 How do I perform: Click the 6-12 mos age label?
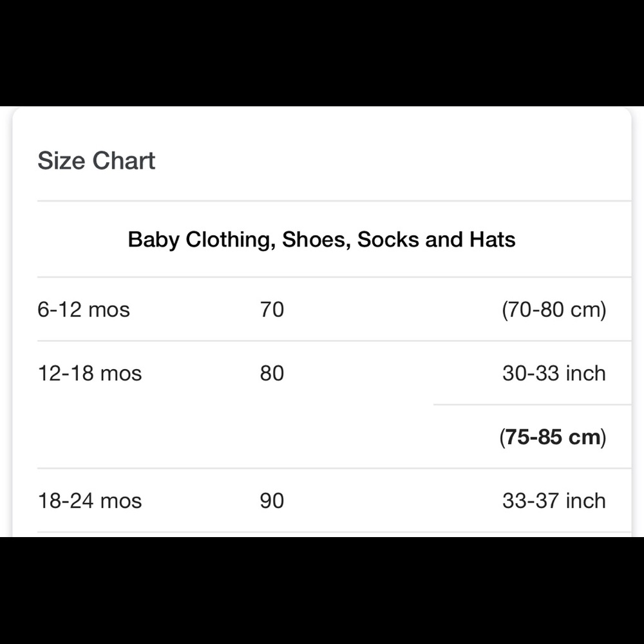point(84,310)
